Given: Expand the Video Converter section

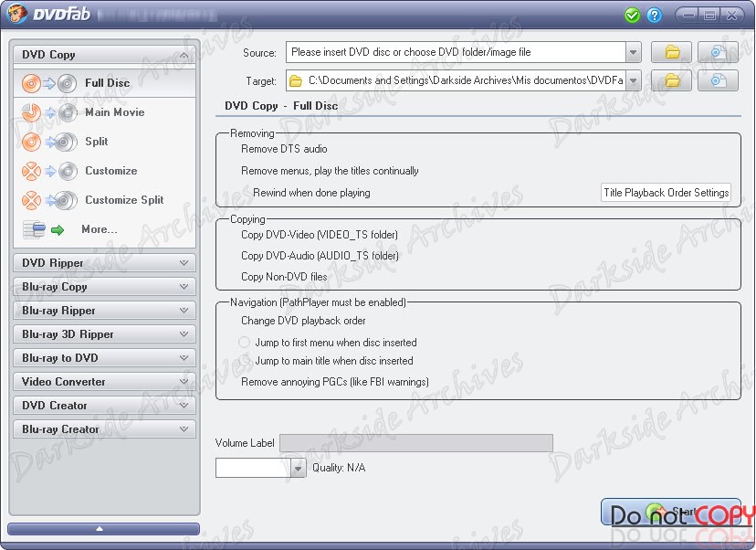Looking at the screenshot, I should click(105, 382).
